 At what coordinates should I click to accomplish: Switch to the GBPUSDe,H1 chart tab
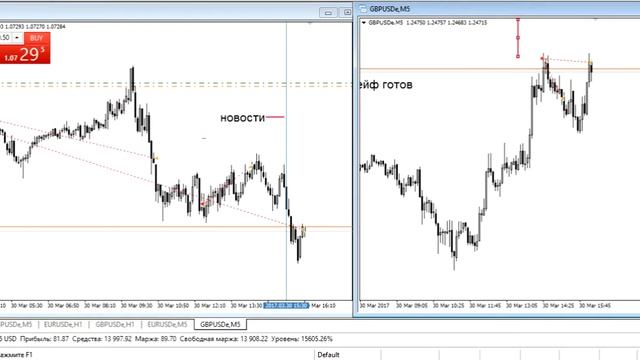click(x=115, y=324)
